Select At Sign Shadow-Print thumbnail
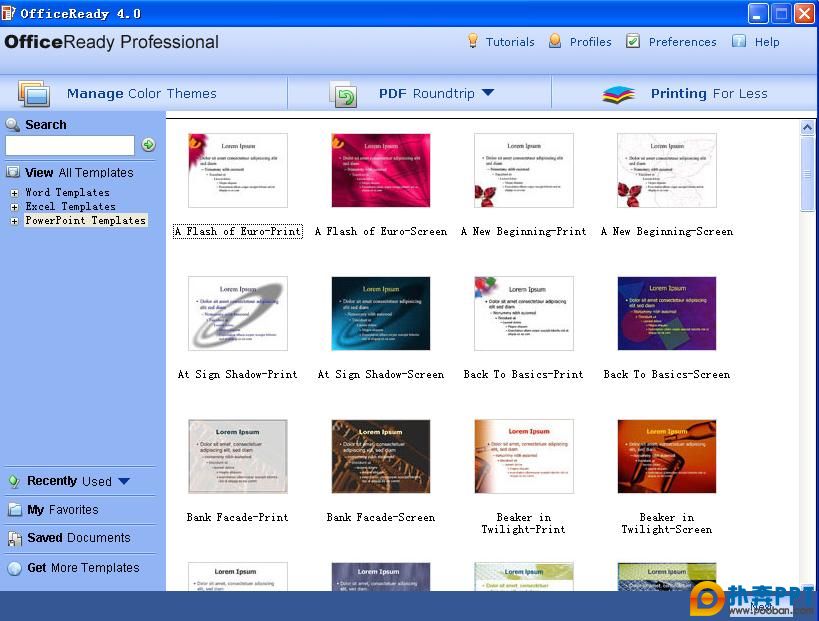 pyautogui.click(x=238, y=313)
